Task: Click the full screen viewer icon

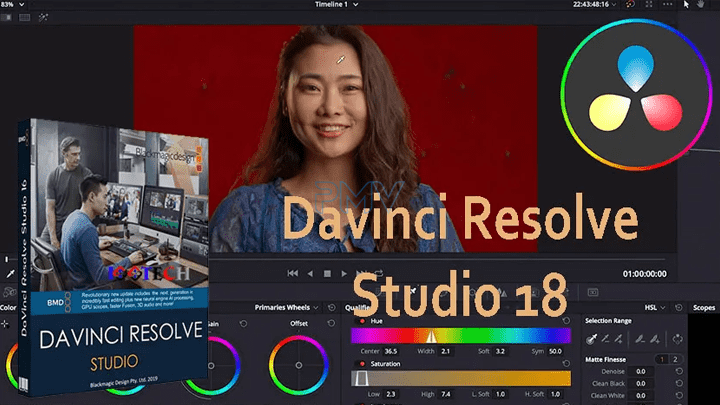Action: pyautogui.click(x=649, y=4)
